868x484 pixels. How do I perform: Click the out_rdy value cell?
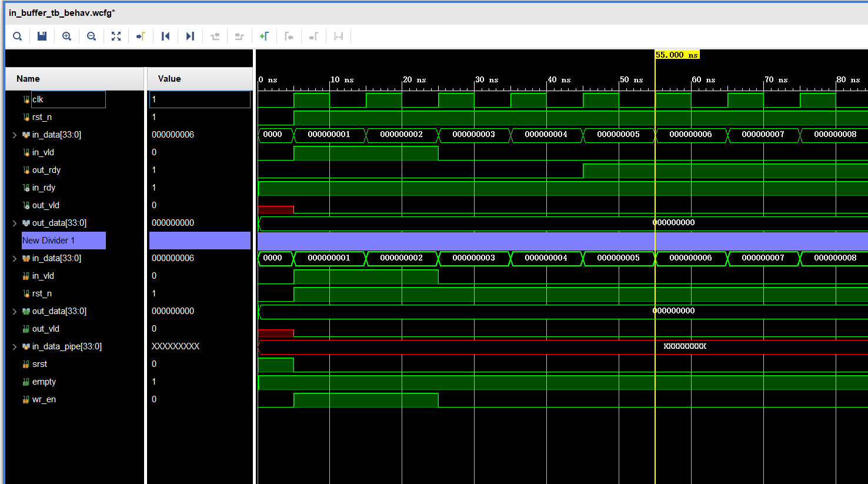[200, 170]
